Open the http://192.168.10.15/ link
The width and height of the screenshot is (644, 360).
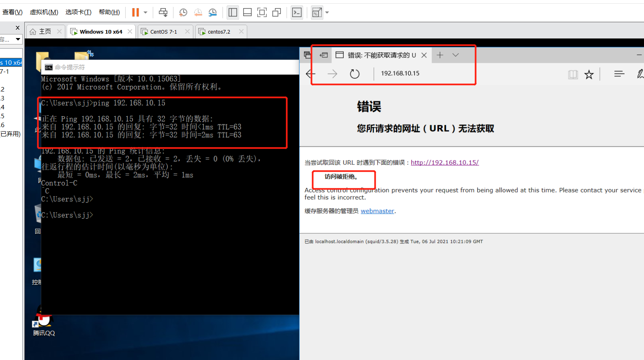point(445,162)
